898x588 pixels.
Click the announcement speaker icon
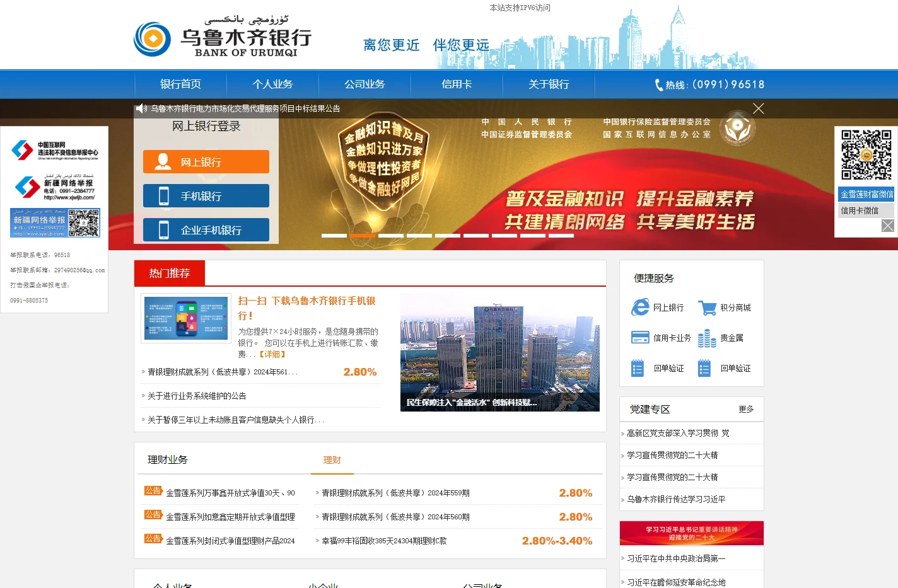point(141,108)
